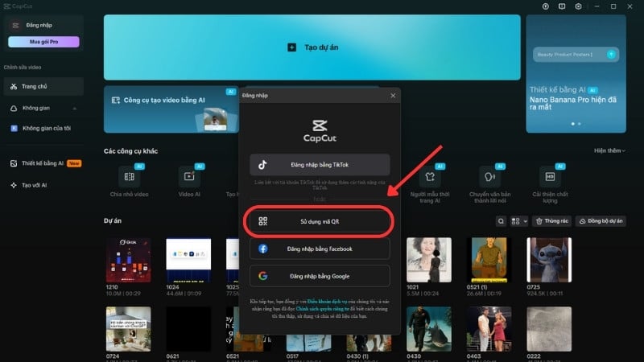This screenshot has width=644, height=362.
Task: Open the grid view layout dropdown
Action: click(x=521, y=220)
